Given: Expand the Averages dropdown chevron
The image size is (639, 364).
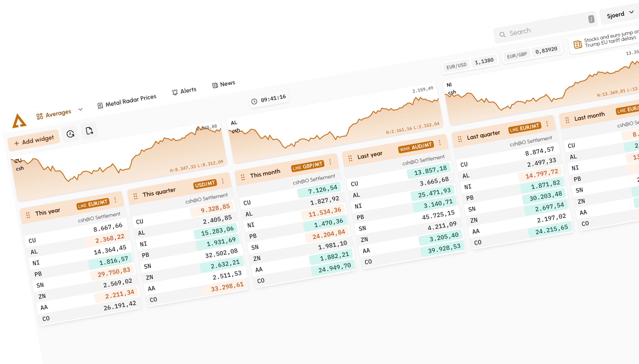Looking at the screenshot, I should 80,109.
